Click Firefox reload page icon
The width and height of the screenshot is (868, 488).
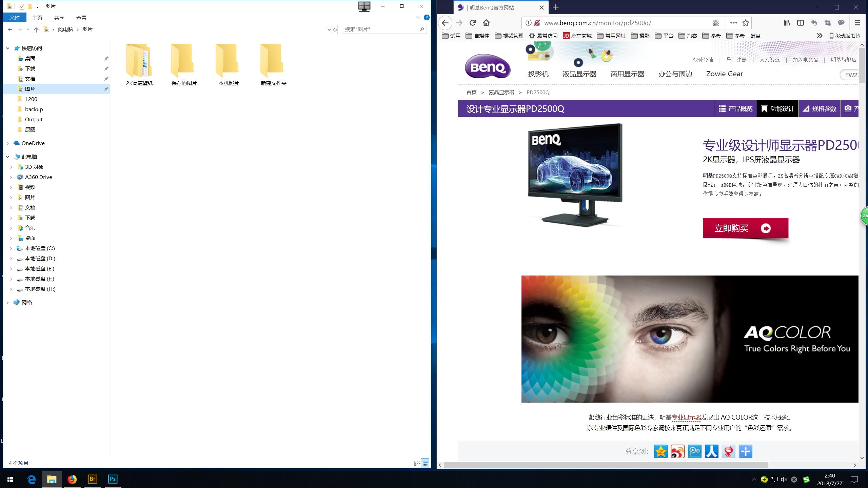[473, 23]
